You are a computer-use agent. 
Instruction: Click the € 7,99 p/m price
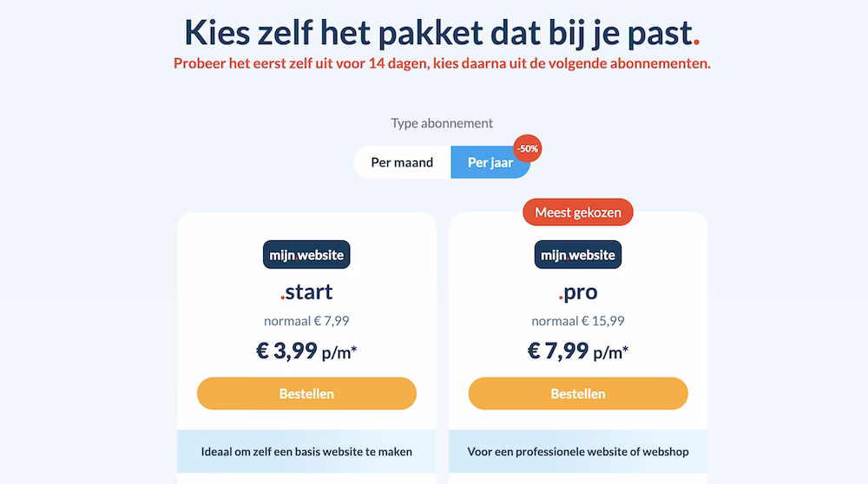(x=578, y=350)
